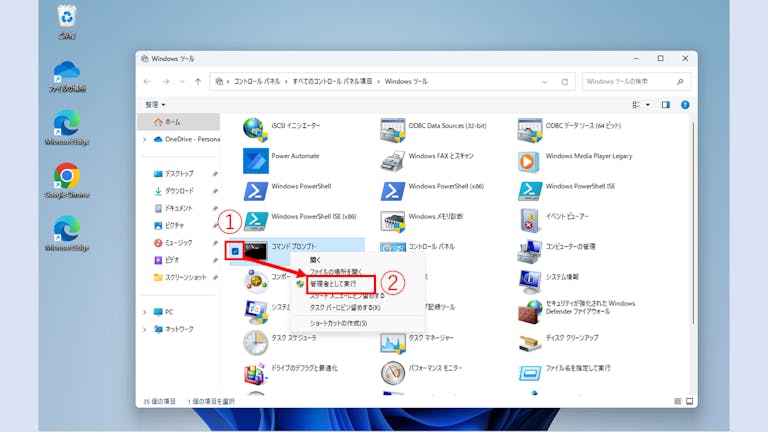Viewport: 768px width, 432px height.
Task: Open the view options dropdown arrow
Action: coord(648,105)
